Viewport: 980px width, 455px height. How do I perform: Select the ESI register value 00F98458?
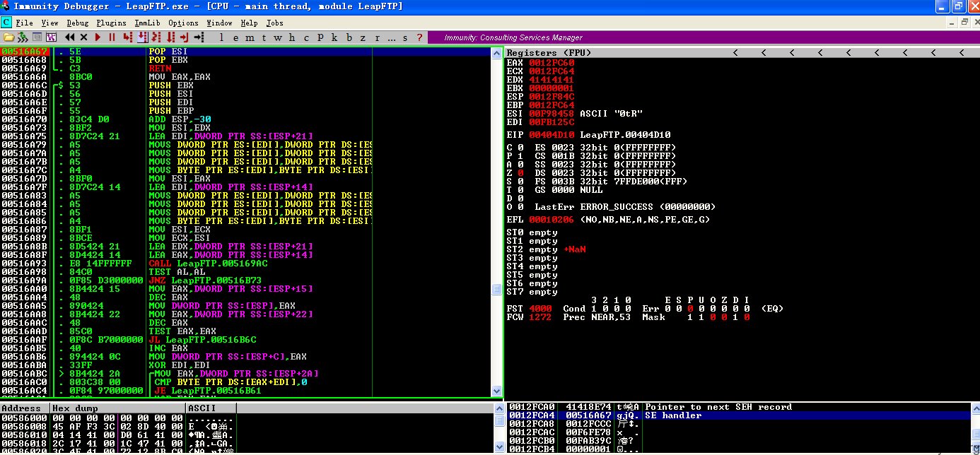click(x=552, y=114)
